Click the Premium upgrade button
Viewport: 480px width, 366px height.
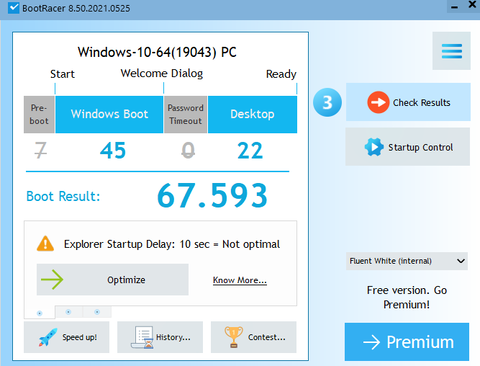[x=407, y=342]
